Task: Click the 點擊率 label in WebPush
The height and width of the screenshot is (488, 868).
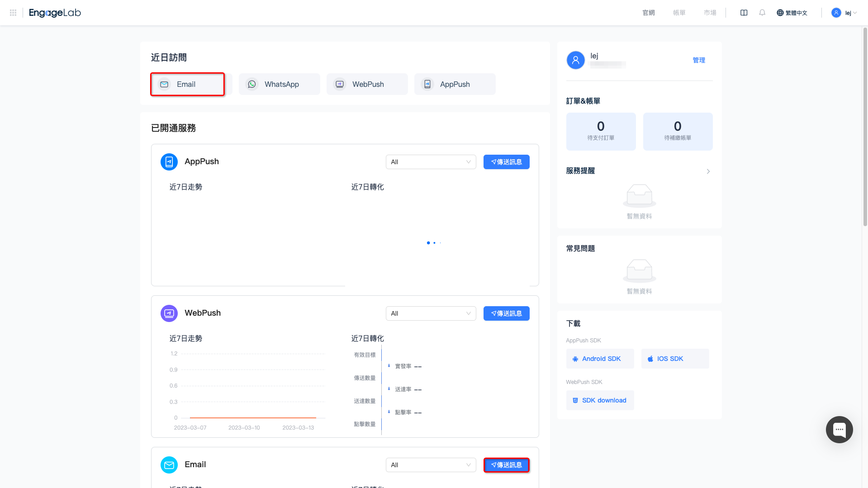Action: click(x=403, y=412)
